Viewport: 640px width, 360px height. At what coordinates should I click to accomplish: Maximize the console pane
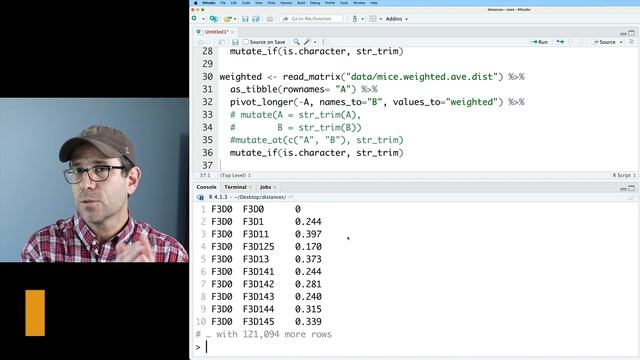pyautogui.click(x=631, y=188)
